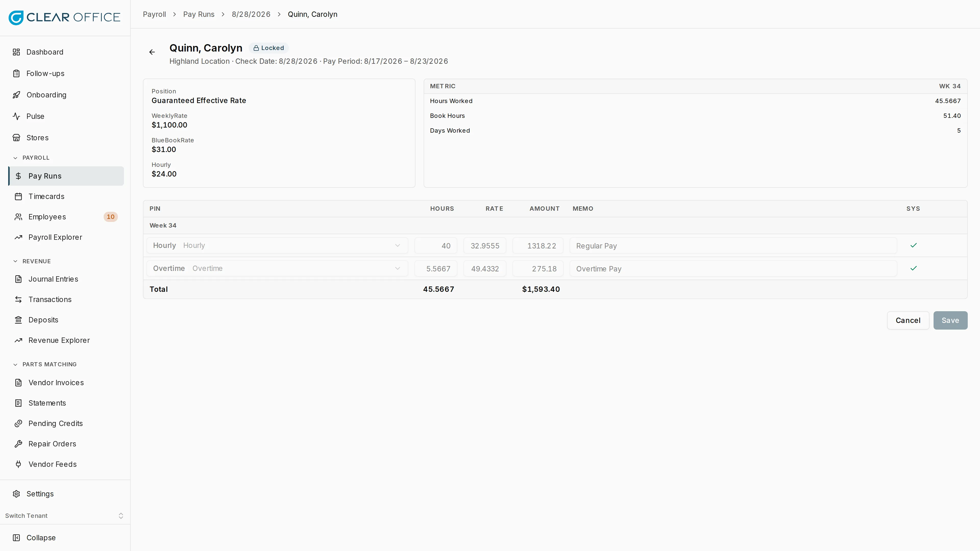
Task: Click the Overtime Pay memo field
Action: [733, 268]
